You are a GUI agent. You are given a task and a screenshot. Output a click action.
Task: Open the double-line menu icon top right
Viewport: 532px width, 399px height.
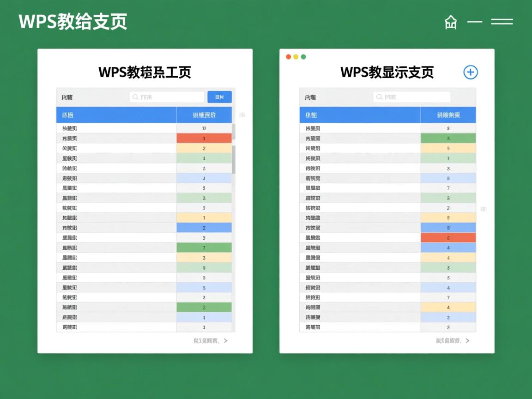point(502,21)
